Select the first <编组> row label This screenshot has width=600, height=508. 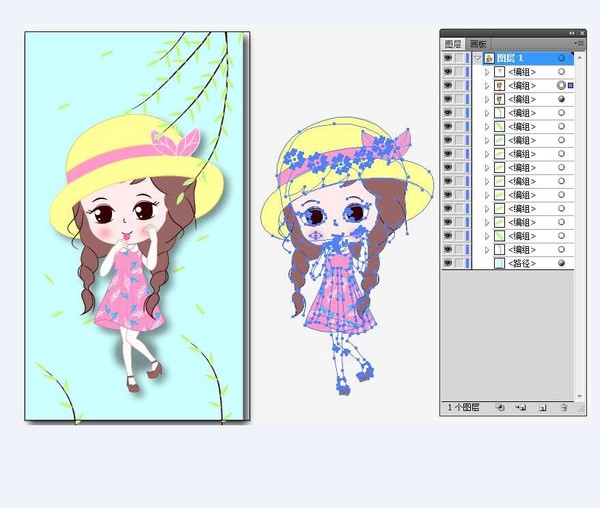coord(522,72)
